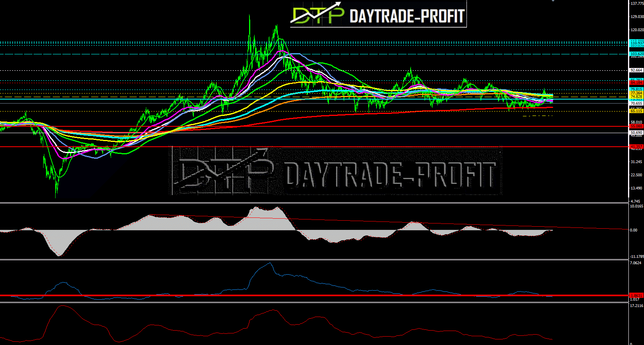
Task: Select the red 1.8631 indicator level tag
Action: click(x=637, y=296)
